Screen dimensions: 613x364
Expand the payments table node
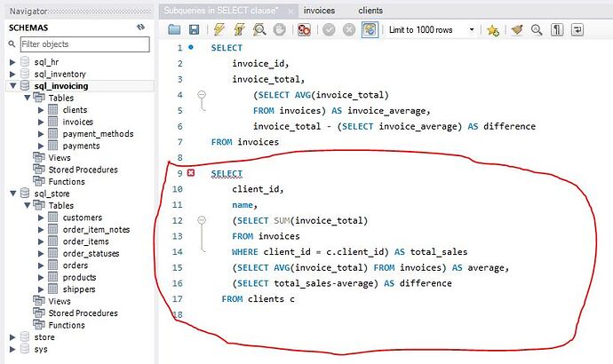pyautogui.click(x=41, y=146)
